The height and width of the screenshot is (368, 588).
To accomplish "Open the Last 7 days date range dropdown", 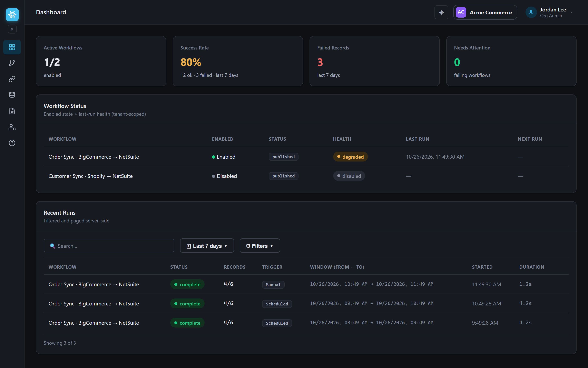I will pos(207,246).
